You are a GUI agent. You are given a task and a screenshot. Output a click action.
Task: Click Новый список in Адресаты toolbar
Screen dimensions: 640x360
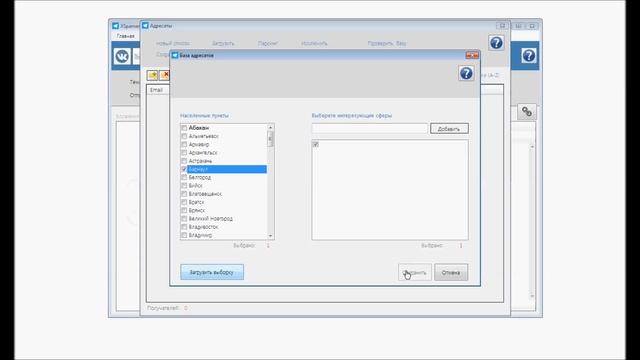173,43
